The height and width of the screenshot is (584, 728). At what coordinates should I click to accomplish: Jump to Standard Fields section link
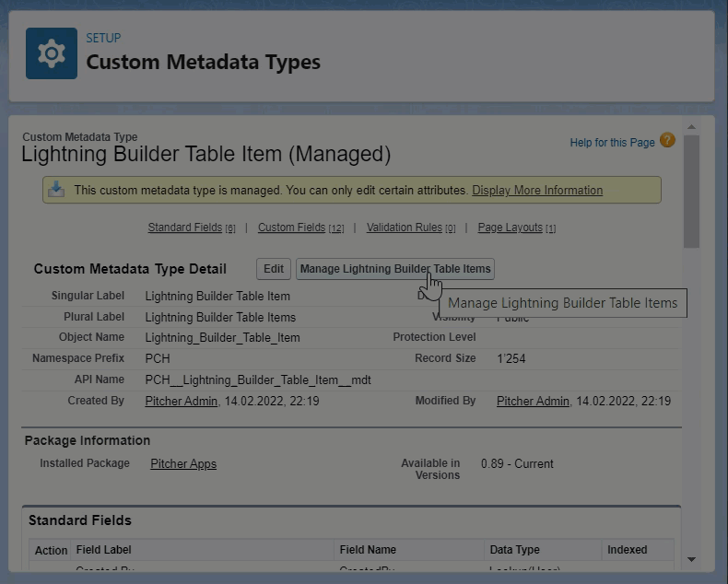[x=185, y=228]
